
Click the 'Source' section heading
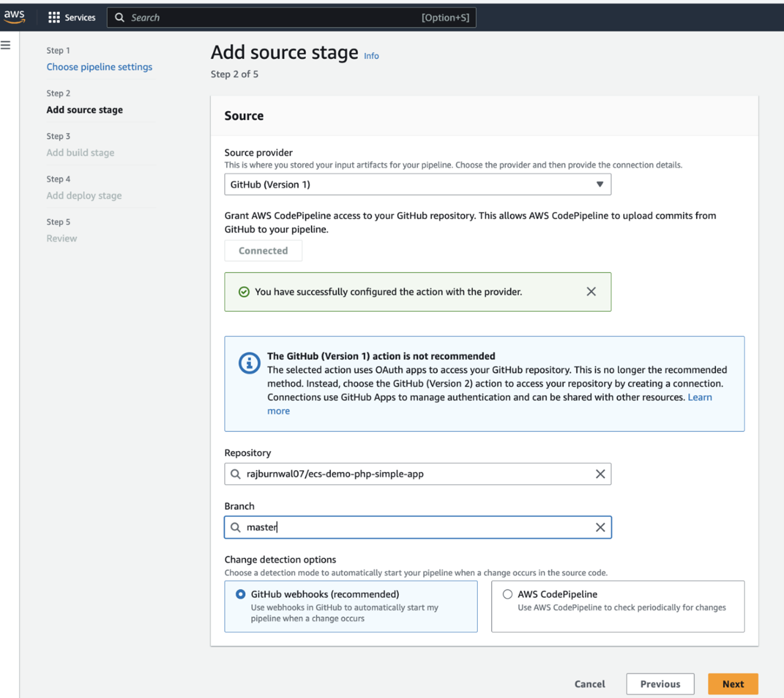[244, 116]
